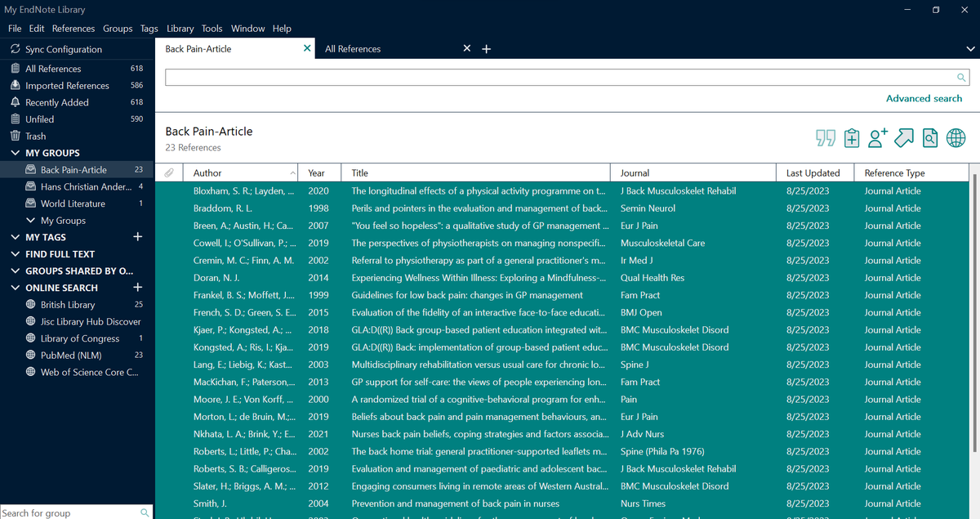Select the Smith, J. 2004 reference
Screen dimensions: 980x519
point(561,503)
